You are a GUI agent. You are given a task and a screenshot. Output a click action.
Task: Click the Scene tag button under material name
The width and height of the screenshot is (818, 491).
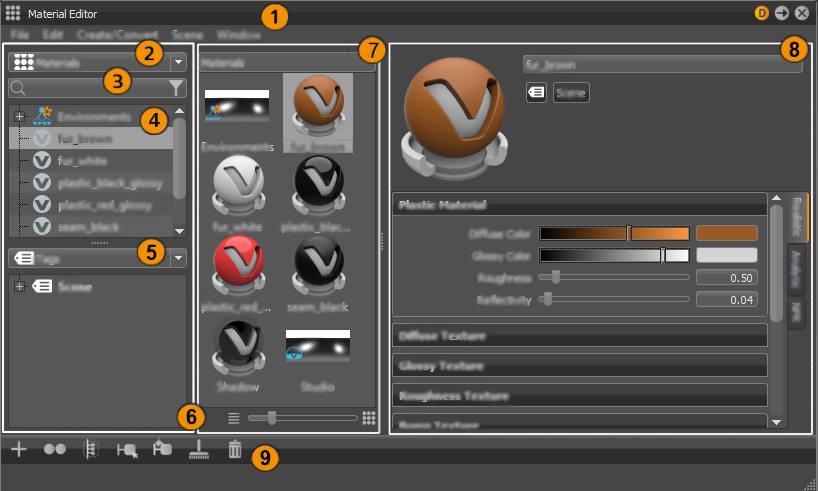[x=571, y=93]
